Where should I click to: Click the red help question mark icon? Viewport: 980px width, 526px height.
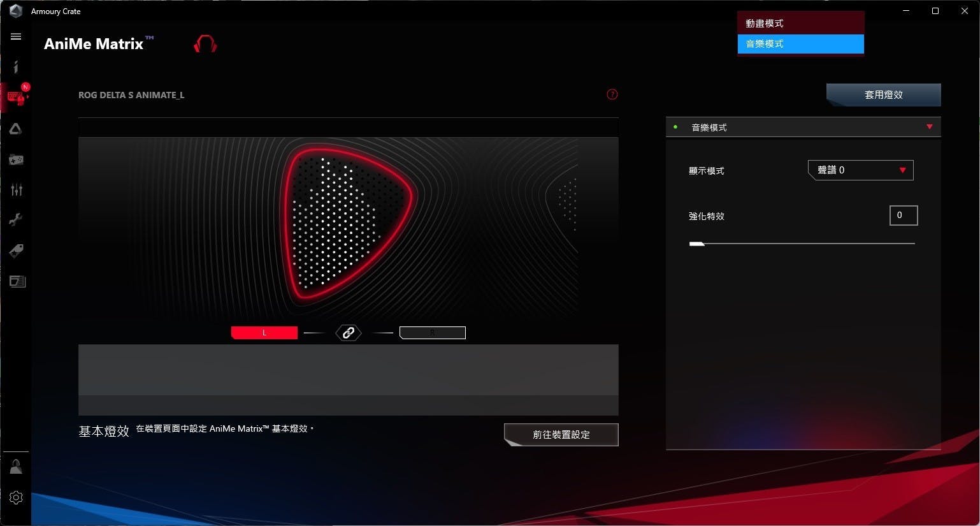[612, 94]
